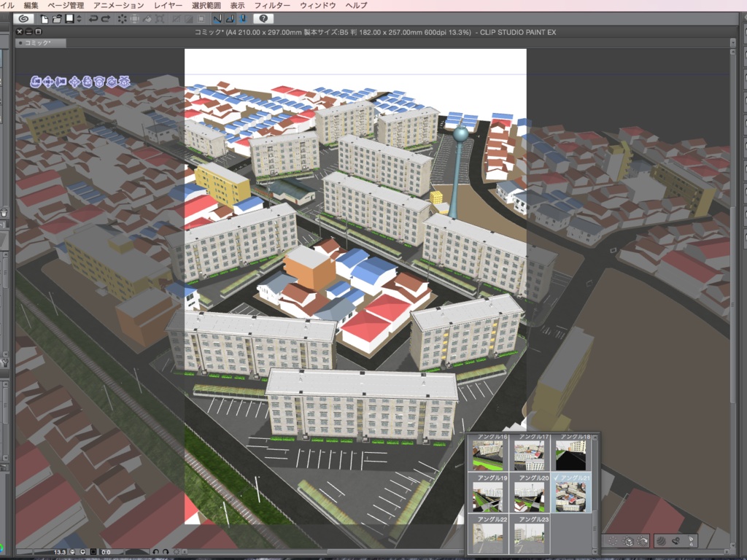
Task: Create a new file using the toolbar icon
Action: point(44,20)
